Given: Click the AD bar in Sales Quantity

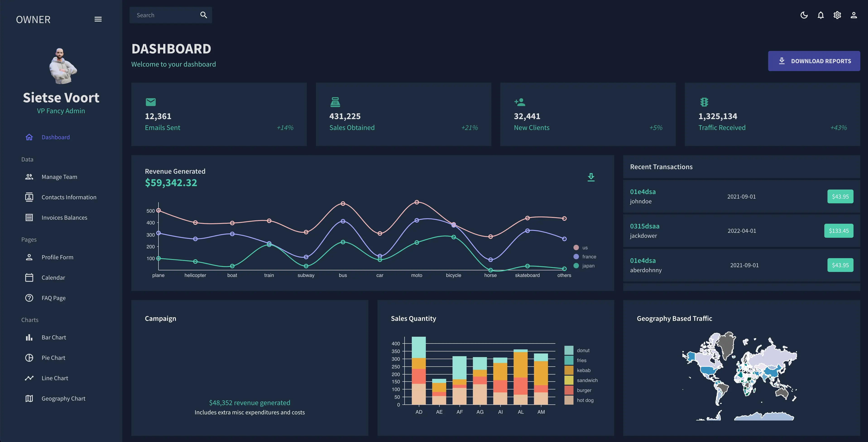Looking at the screenshot, I should point(419,371).
